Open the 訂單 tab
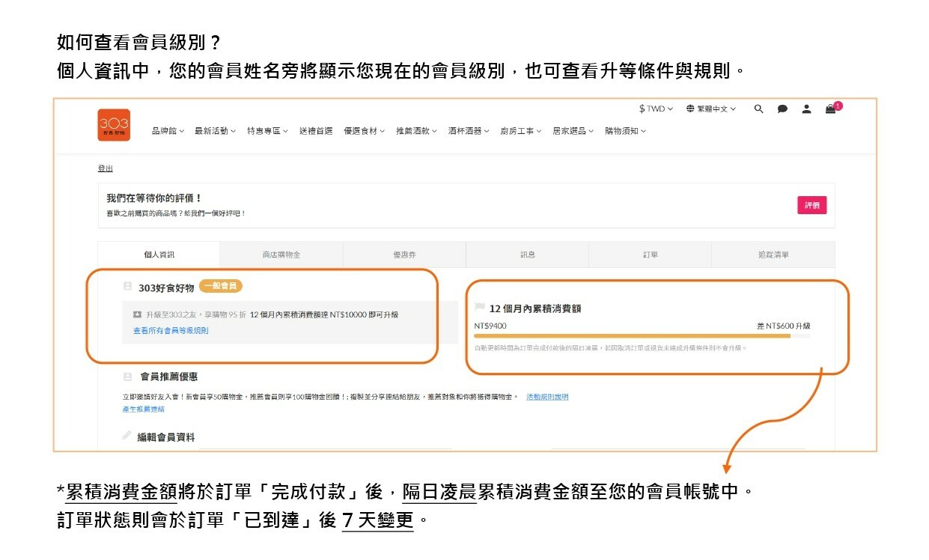The width and height of the screenshot is (929, 560). [x=650, y=255]
